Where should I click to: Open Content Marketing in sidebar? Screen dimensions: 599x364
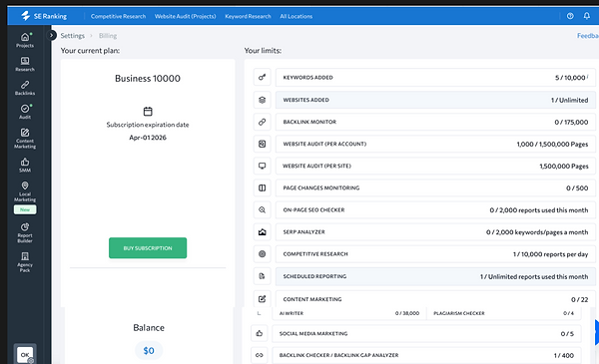pyautogui.click(x=25, y=139)
